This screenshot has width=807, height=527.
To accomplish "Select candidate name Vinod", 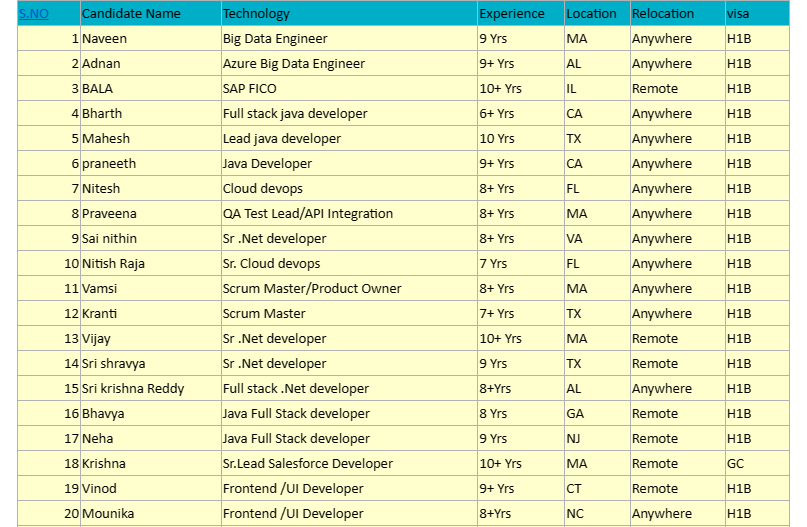I will (99, 489).
